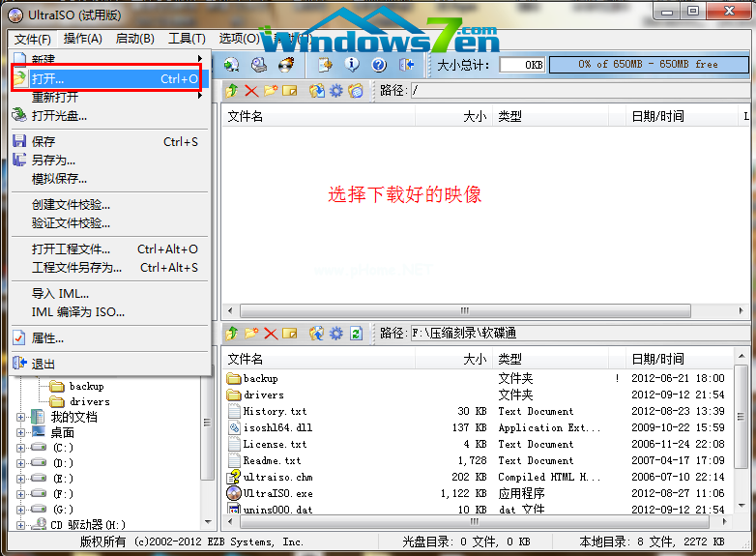Expand the 我的文档 tree node
Screen dimensions: 756x556
click(x=21, y=417)
